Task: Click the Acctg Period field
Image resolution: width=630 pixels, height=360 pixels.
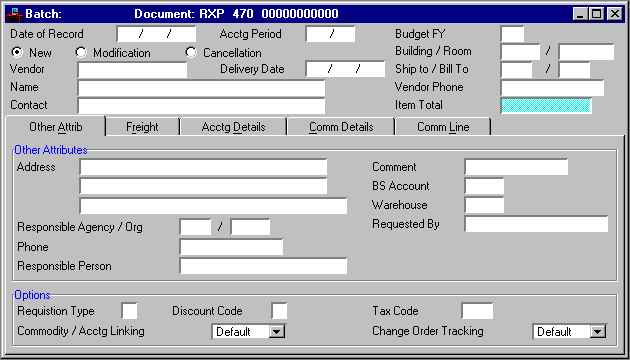Action: (330, 34)
